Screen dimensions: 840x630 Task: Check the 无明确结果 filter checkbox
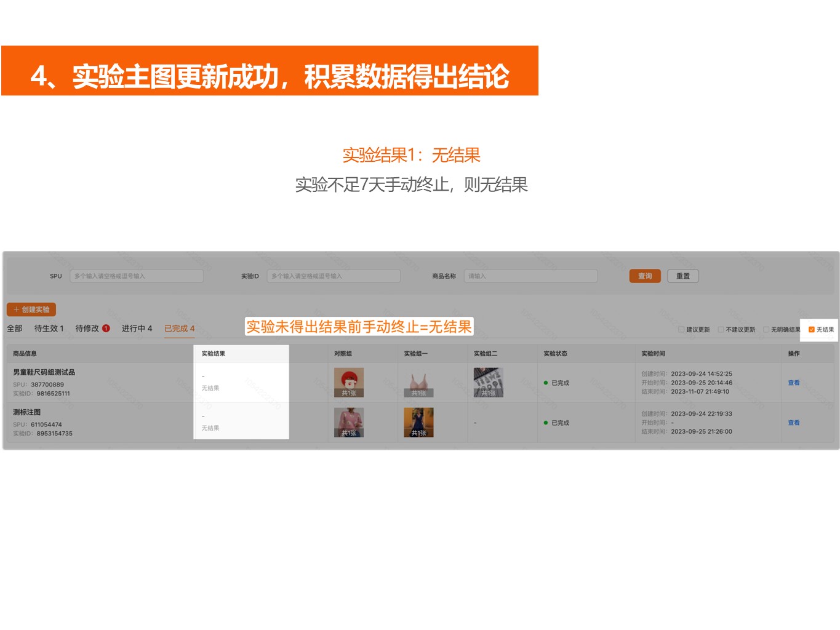click(x=766, y=330)
